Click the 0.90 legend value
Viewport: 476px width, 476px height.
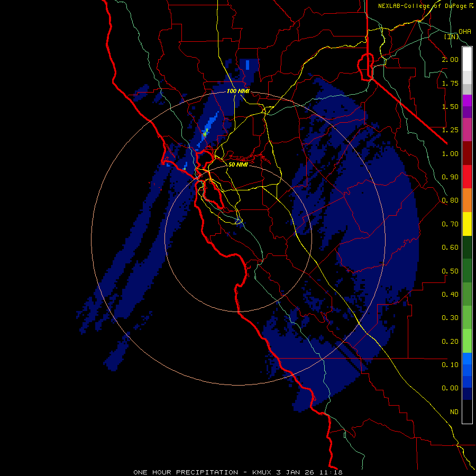450,177
